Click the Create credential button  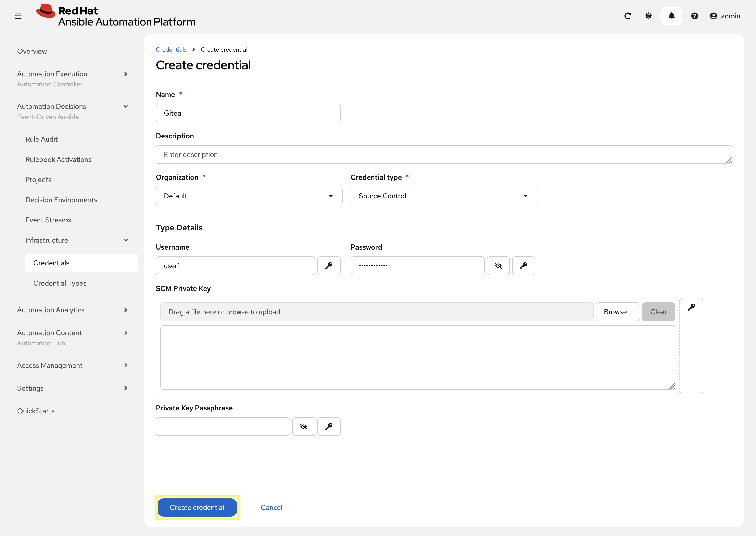(x=197, y=507)
